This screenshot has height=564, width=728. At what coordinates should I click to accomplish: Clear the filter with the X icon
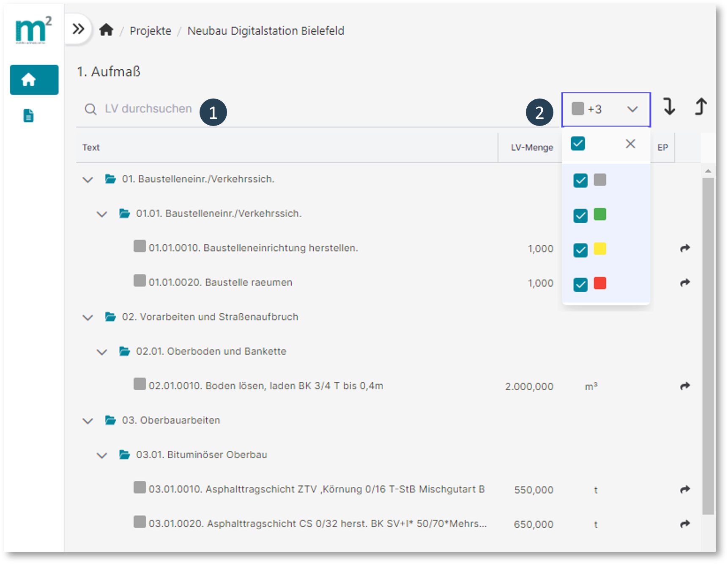pyautogui.click(x=630, y=144)
